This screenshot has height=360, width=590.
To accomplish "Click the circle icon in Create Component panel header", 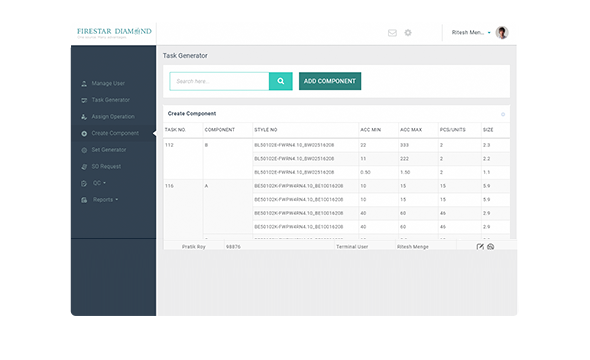I will (503, 114).
